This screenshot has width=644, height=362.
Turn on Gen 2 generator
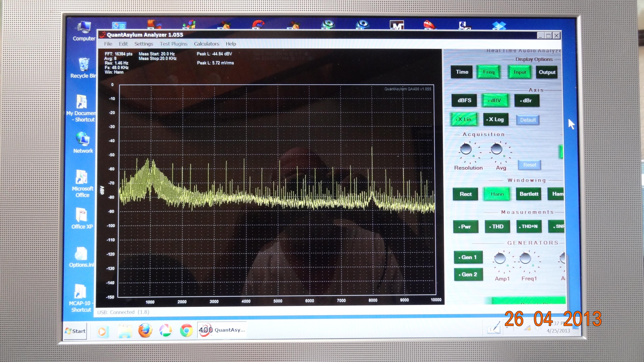click(x=468, y=274)
